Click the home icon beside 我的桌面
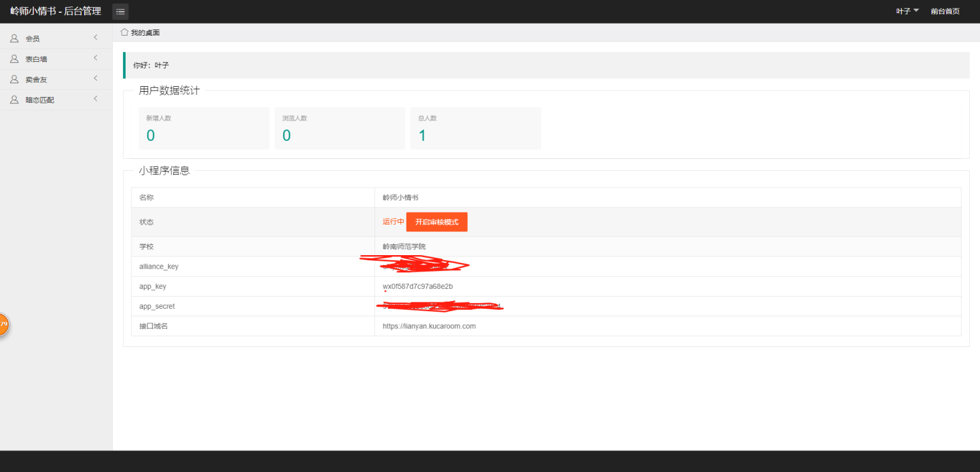 click(x=124, y=32)
